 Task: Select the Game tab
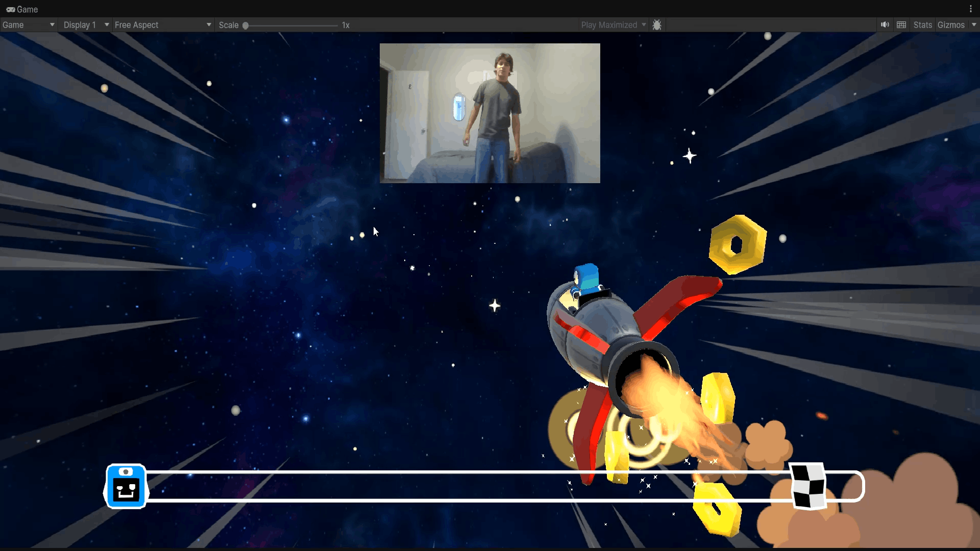[22, 9]
